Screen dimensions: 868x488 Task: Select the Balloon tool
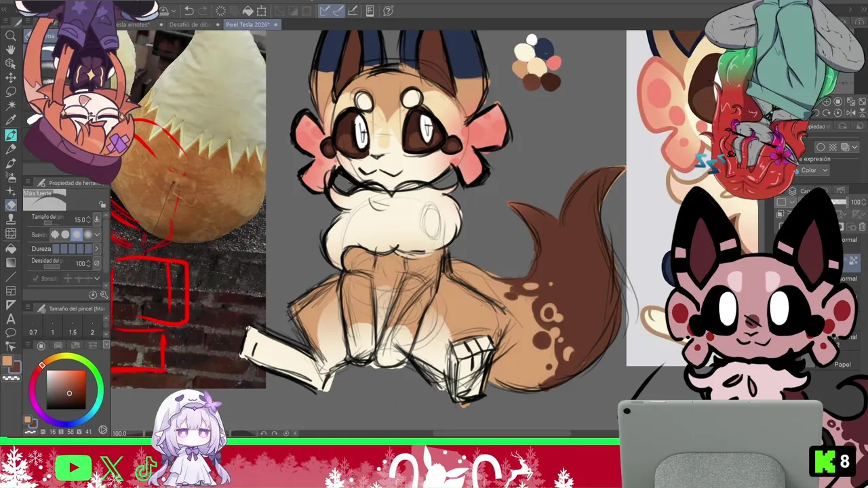pyautogui.click(x=11, y=333)
